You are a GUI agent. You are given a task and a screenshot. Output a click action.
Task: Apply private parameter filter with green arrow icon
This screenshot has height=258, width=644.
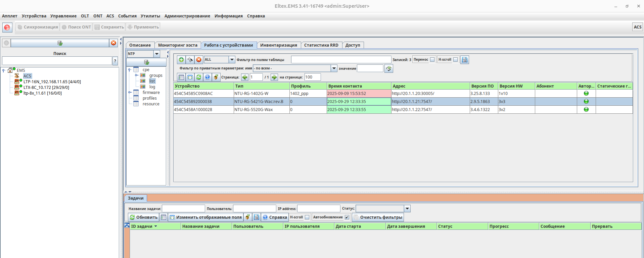(x=389, y=68)
